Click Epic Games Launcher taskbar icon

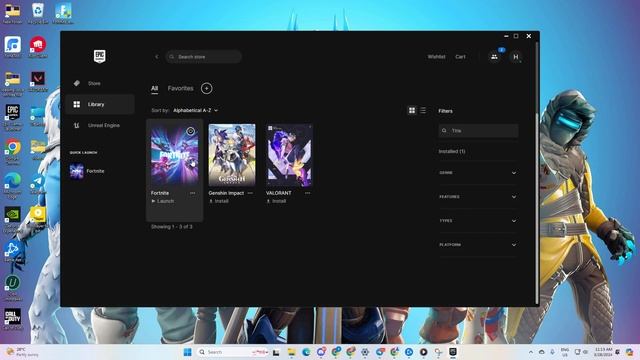pyautogui.click(x=453, y=352)
